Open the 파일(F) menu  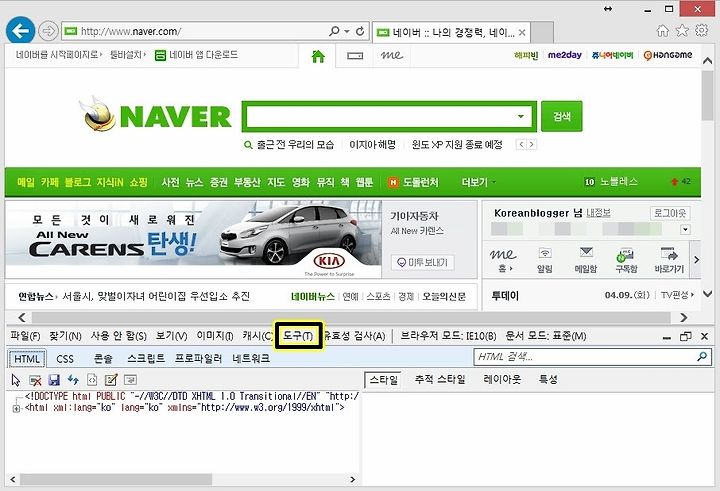[25, 336]
